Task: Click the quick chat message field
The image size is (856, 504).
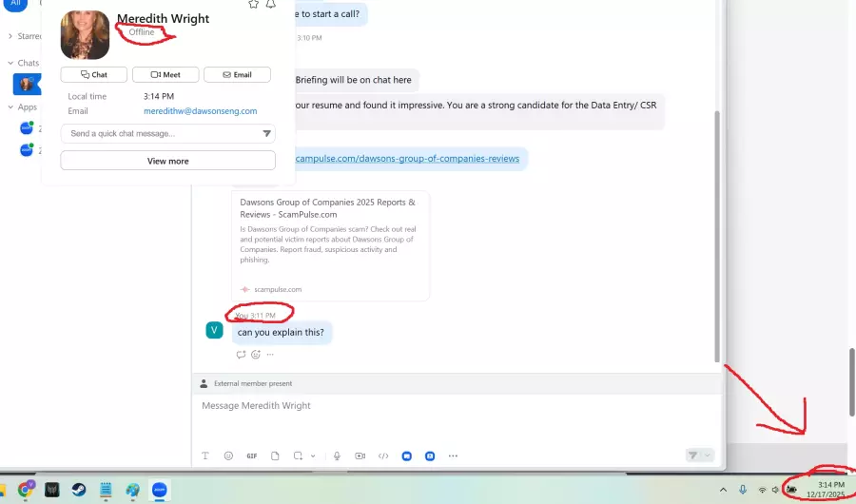Action: (x=157, y=134)
